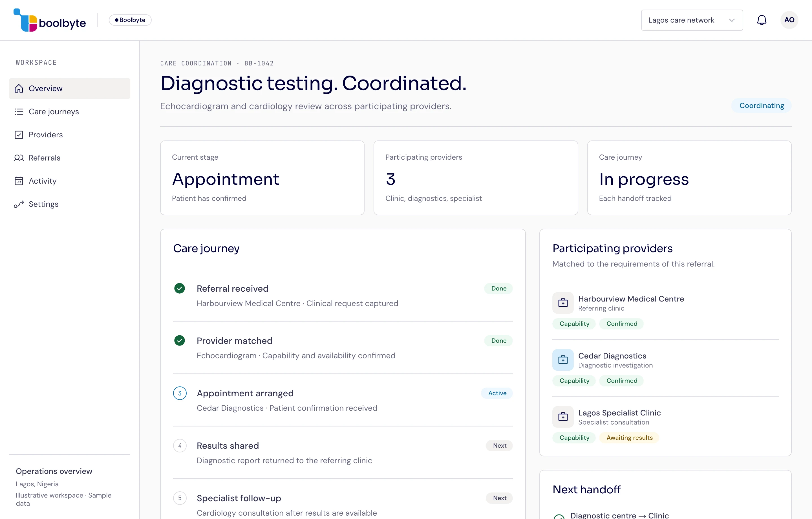
Task: Click the Settings sidebar icon
Action: [19, 204]
